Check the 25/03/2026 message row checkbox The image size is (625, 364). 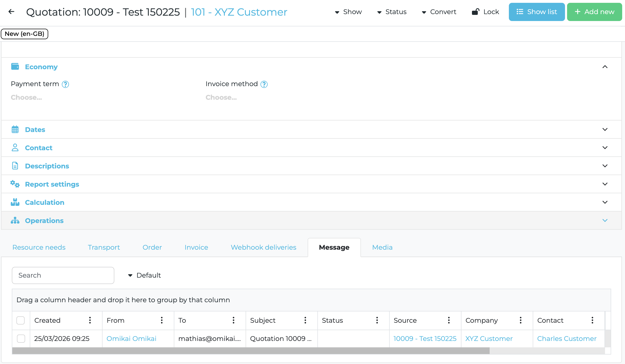coord(21,339)
